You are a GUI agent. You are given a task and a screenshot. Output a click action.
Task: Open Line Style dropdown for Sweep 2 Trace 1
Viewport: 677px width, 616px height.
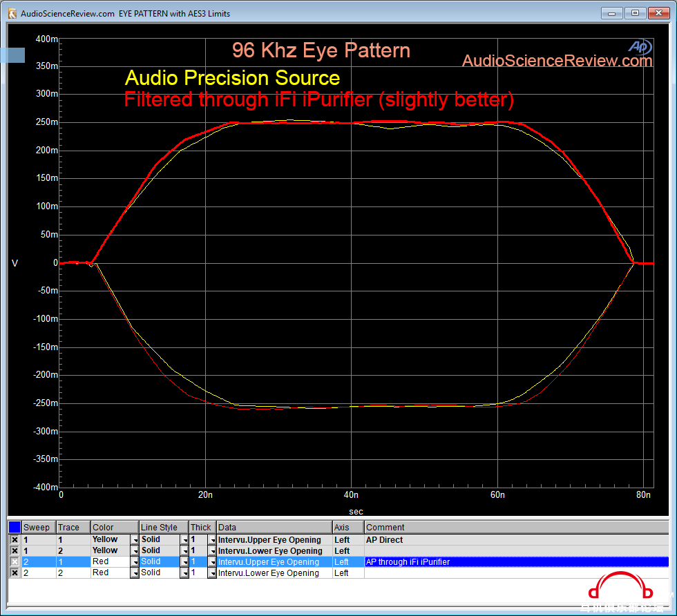point(184,561)
